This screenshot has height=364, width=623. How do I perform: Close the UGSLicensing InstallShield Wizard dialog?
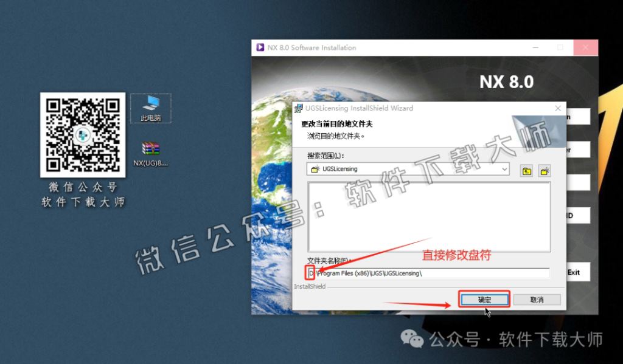[x=558, y=108]
